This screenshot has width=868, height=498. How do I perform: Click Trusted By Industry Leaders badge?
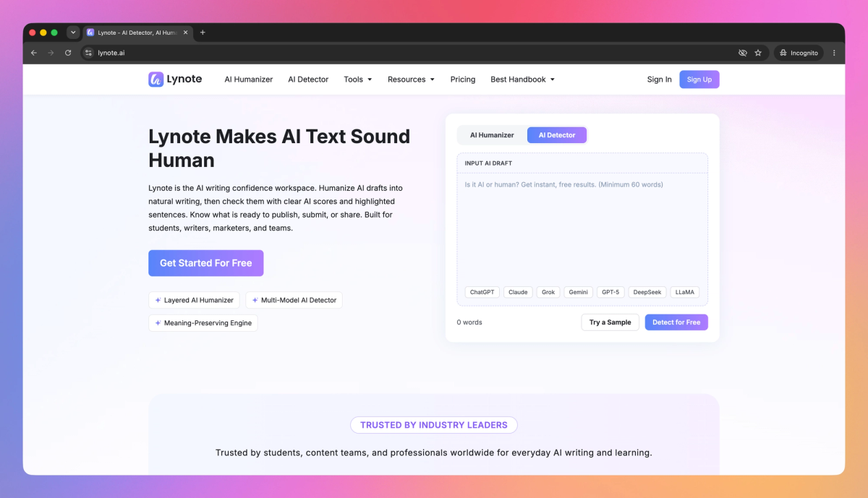434,425
